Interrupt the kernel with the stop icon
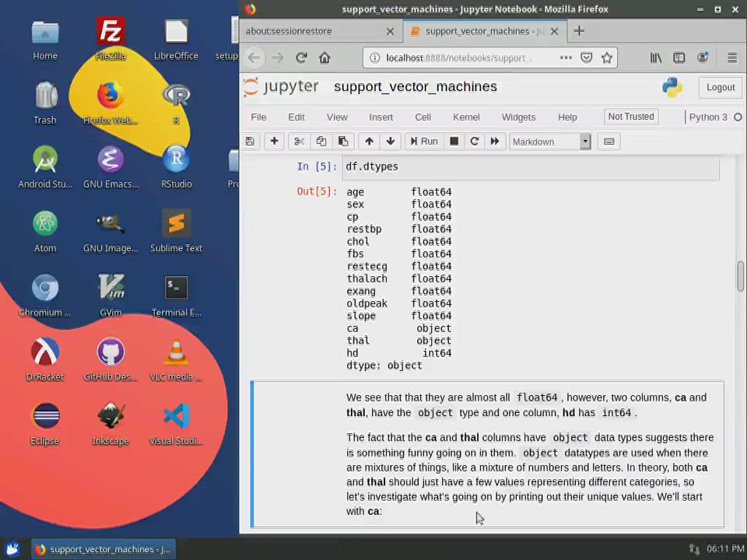Viewport: 747px width, 560px height. point(454,142)
